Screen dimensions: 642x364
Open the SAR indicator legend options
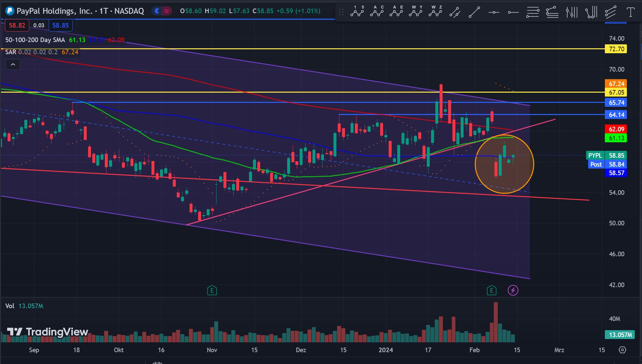click(x=11, y=52)
